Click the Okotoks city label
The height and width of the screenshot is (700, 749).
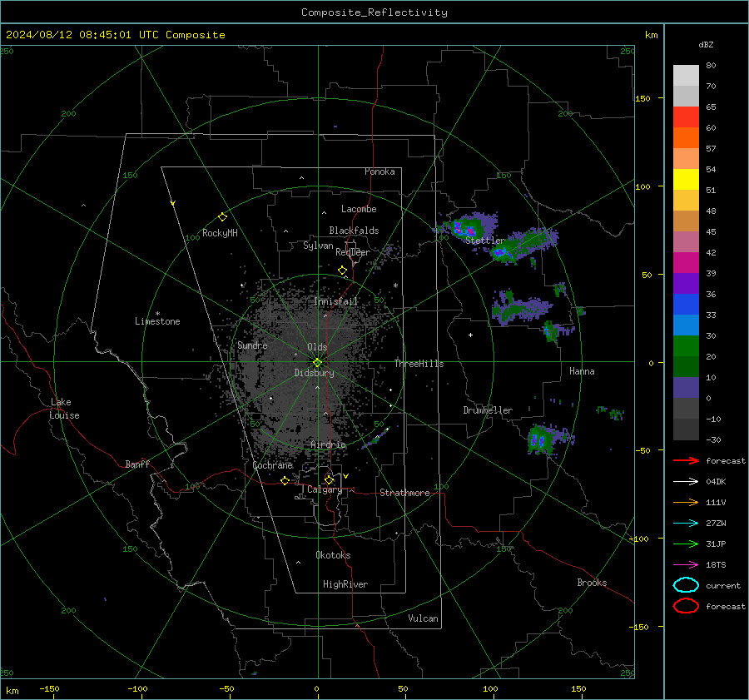pos(333,555)
